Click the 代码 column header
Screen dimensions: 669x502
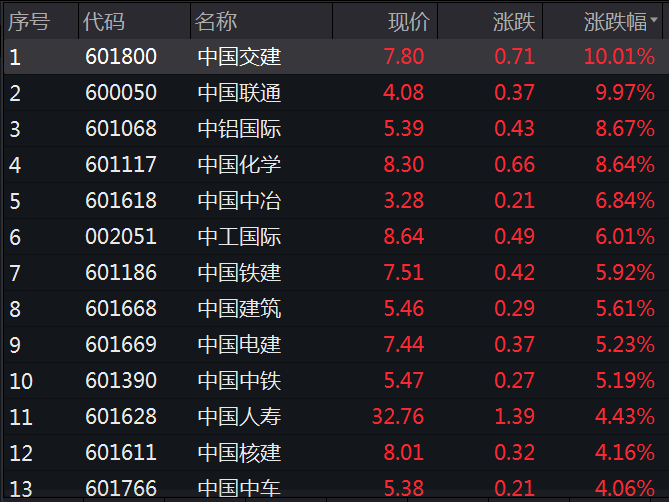tap(105, 21)
